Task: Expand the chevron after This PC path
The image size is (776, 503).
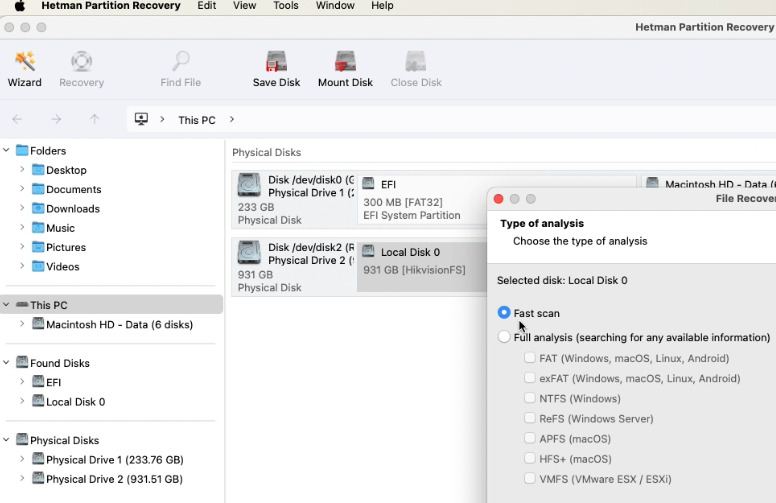Action: point(232,119)
